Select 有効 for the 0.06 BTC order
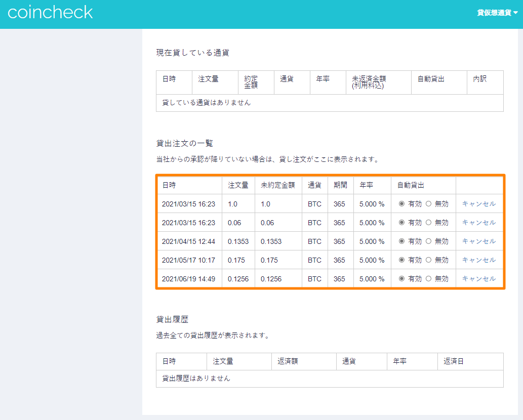The width and height of the screenshot is (523, 420). pos(401,222)
